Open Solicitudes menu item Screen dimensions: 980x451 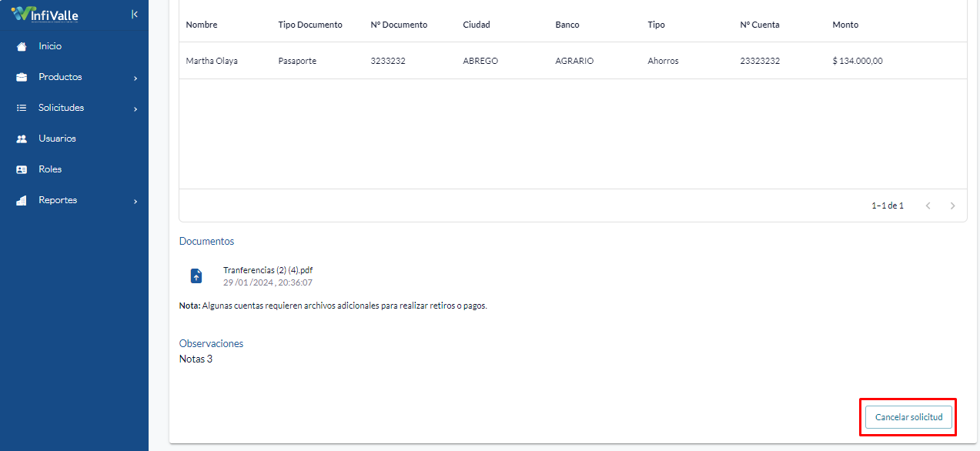(74, 108)
